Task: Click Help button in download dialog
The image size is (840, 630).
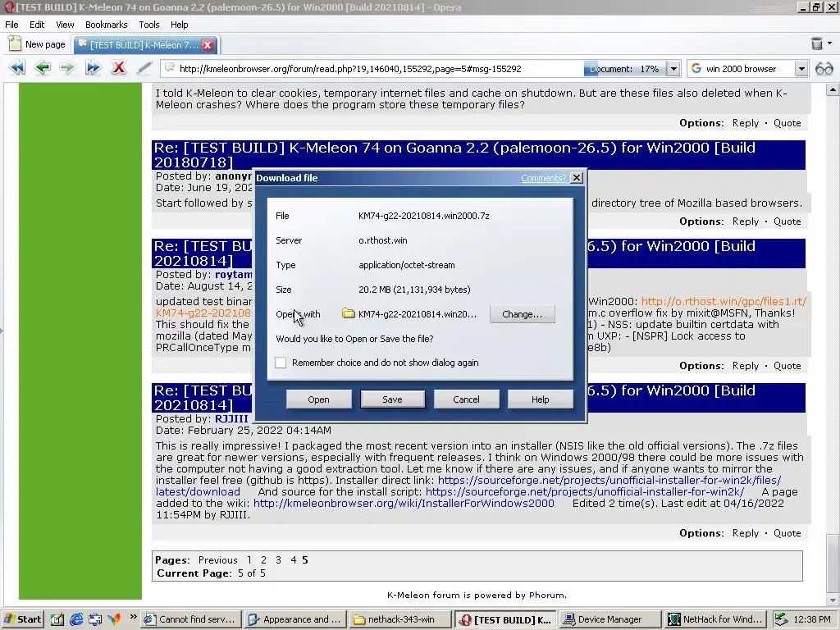Action: click(x=540, y=399)
